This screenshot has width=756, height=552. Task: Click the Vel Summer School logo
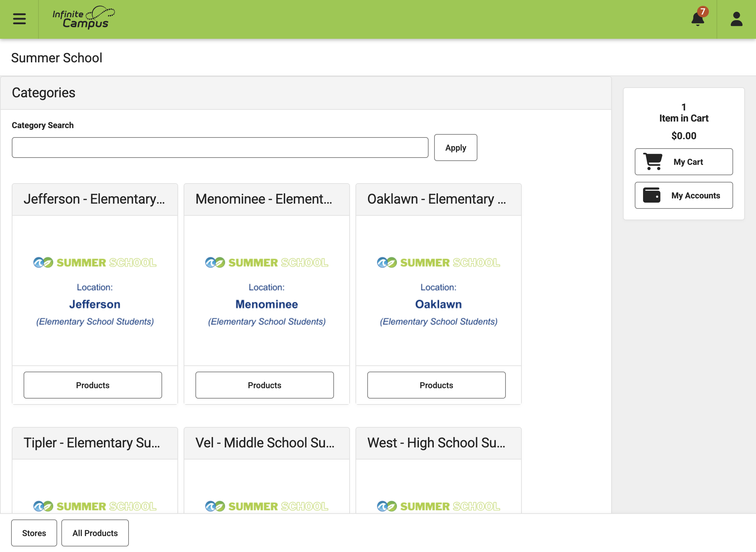(x=267, y=506)
